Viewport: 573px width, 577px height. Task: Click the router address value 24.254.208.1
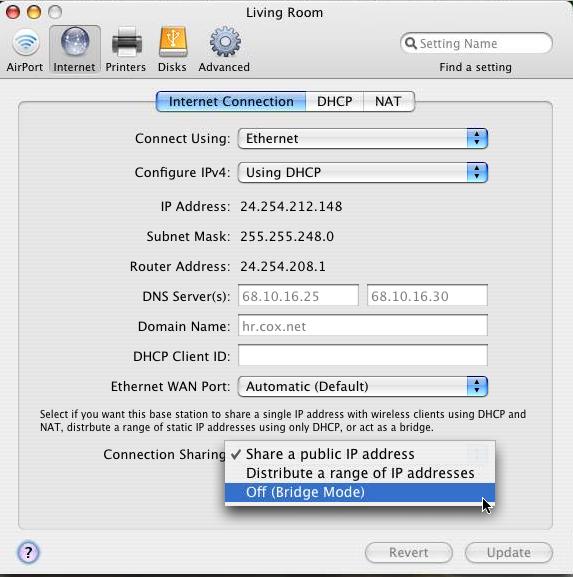click(283, 266)
